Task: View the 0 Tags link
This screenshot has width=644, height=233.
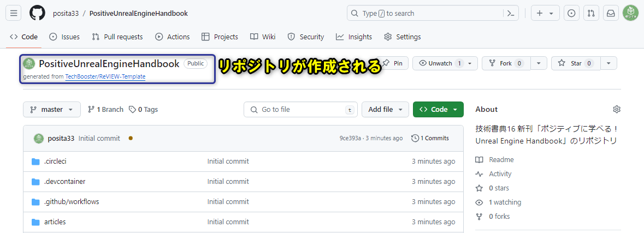Action: [143, 110]
